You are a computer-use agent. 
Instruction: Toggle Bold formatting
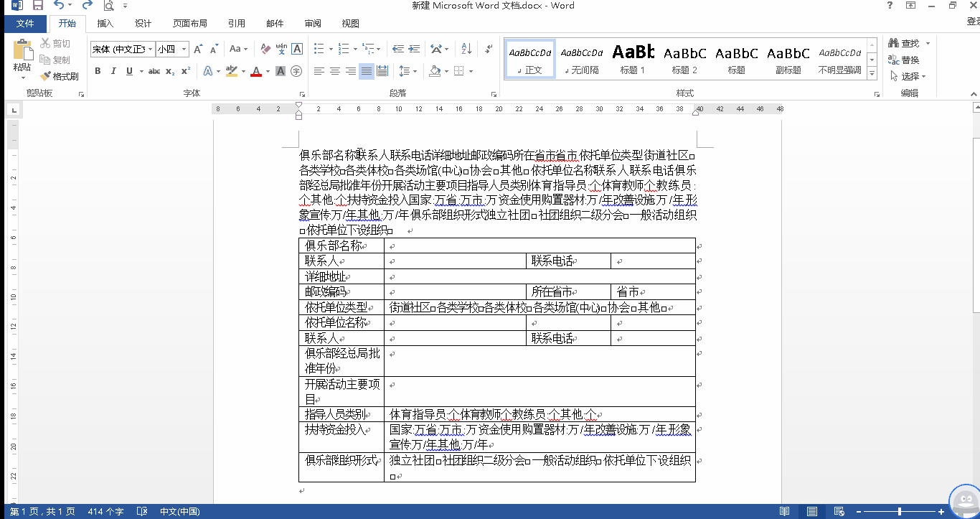[98, 71]
